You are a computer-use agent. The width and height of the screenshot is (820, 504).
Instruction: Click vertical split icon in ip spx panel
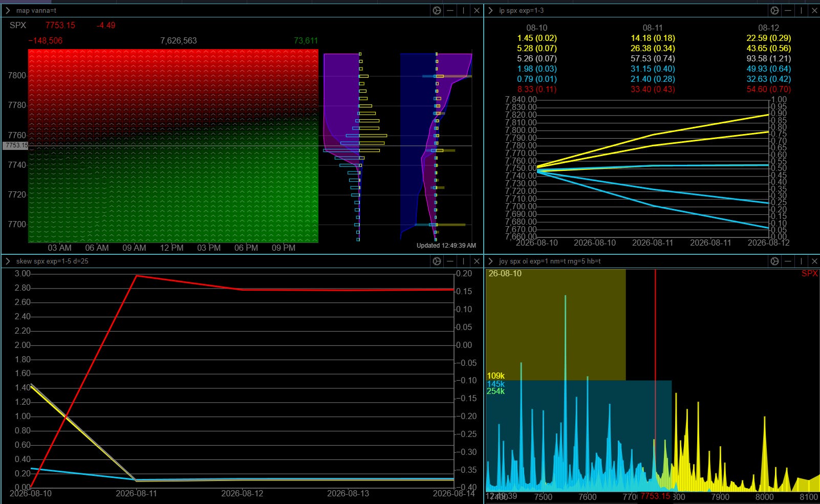[802, 10]
